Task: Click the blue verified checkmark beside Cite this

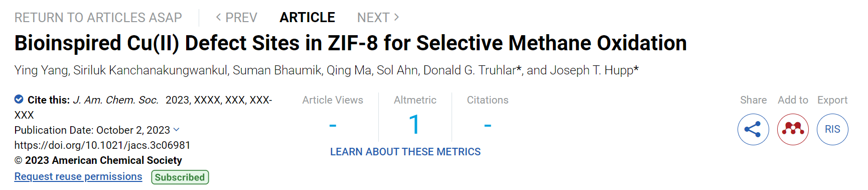Action: 19,99
